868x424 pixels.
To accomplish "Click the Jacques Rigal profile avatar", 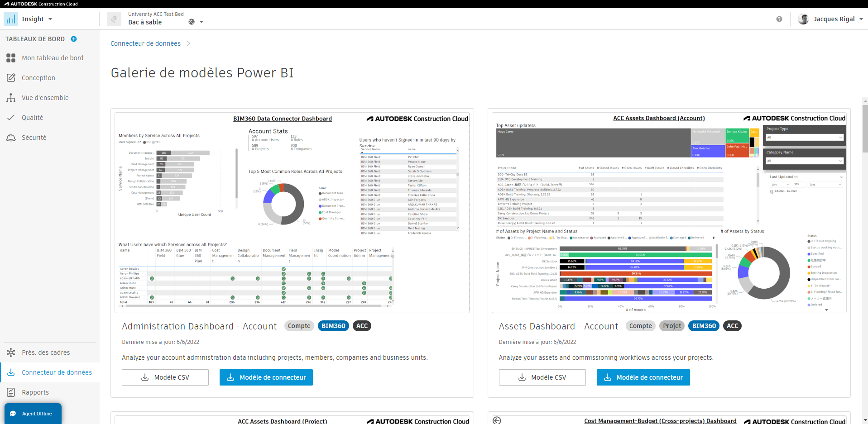I will [803, 19].
